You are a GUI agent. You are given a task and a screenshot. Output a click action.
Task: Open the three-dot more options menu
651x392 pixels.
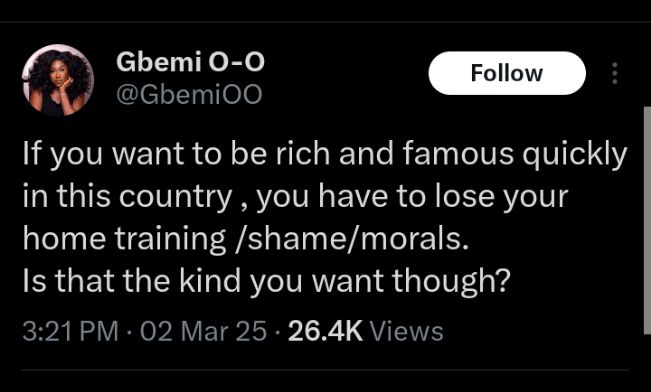(615, 74)
